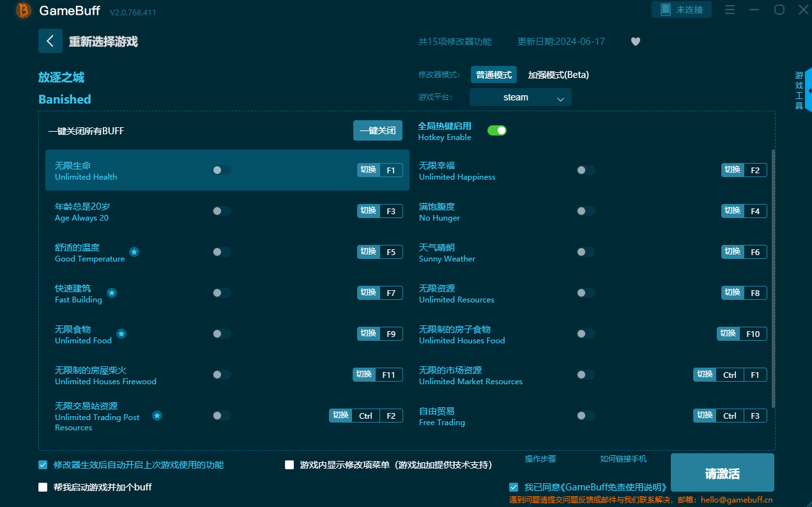
Task: Click the 重新选择游戏 title text
Action: click(103, 42)
